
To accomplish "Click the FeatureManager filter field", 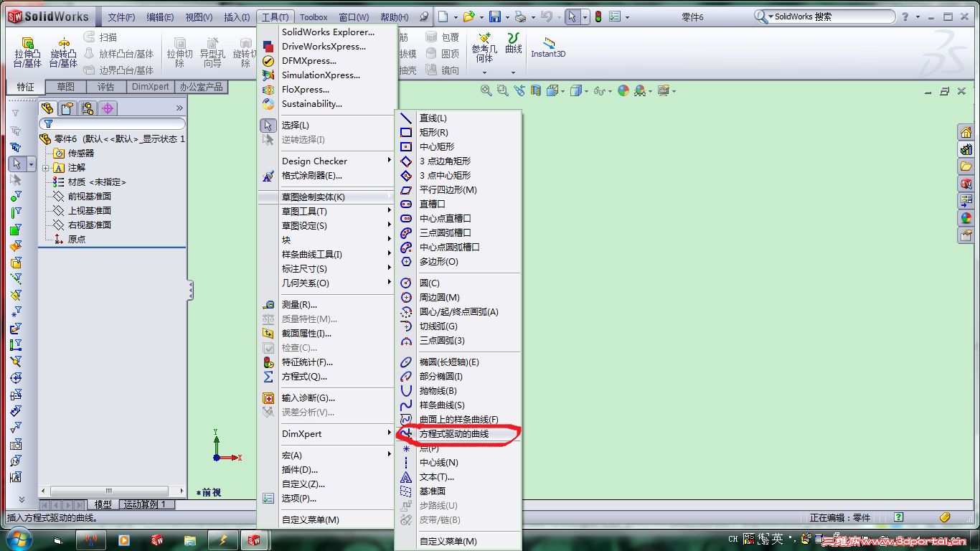I will pyautogui.click(x=113, y=123).
